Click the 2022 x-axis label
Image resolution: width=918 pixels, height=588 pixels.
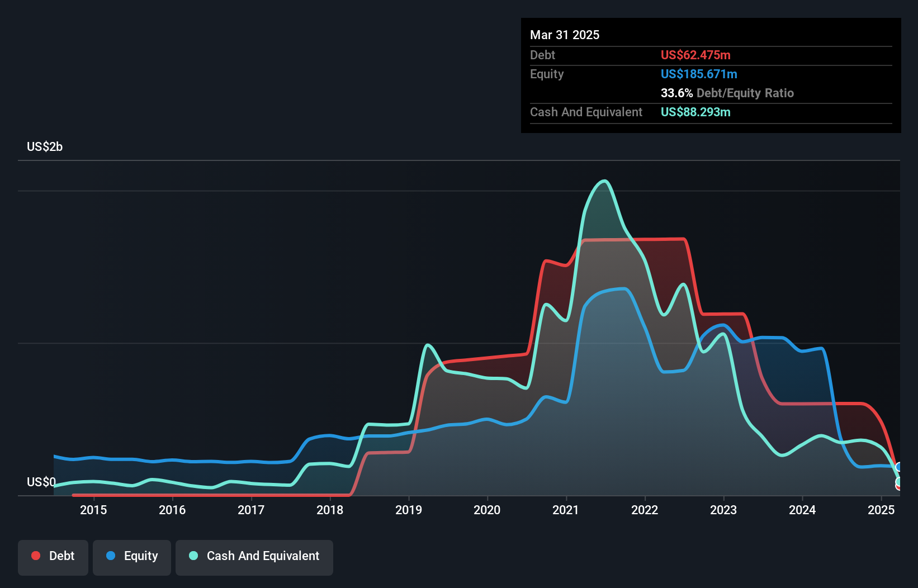645,510
